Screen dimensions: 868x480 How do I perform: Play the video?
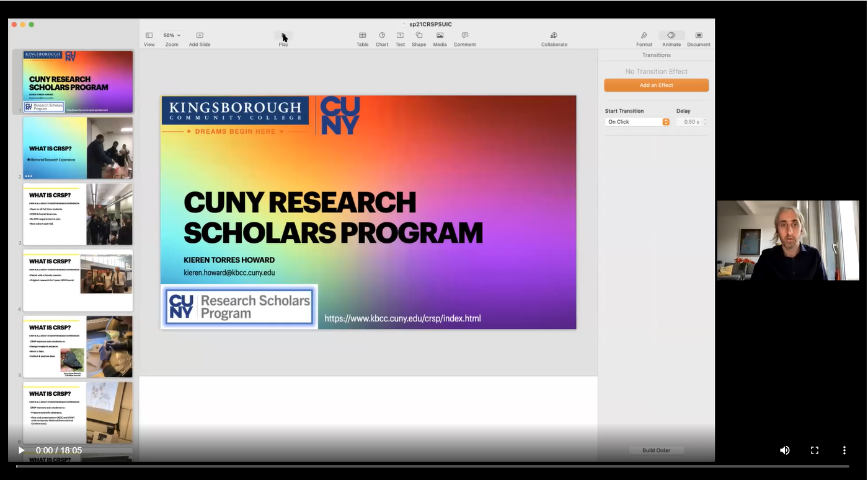[x=21, y=450]
